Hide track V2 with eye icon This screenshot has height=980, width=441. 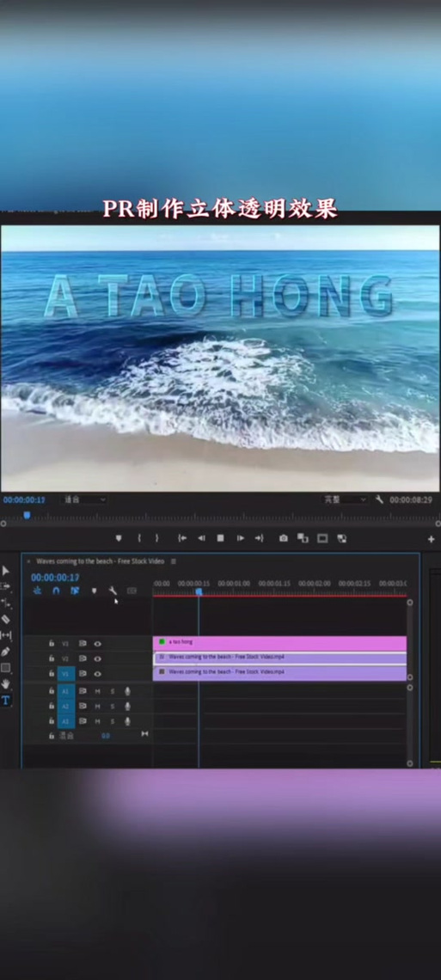(x=97, y=658)
